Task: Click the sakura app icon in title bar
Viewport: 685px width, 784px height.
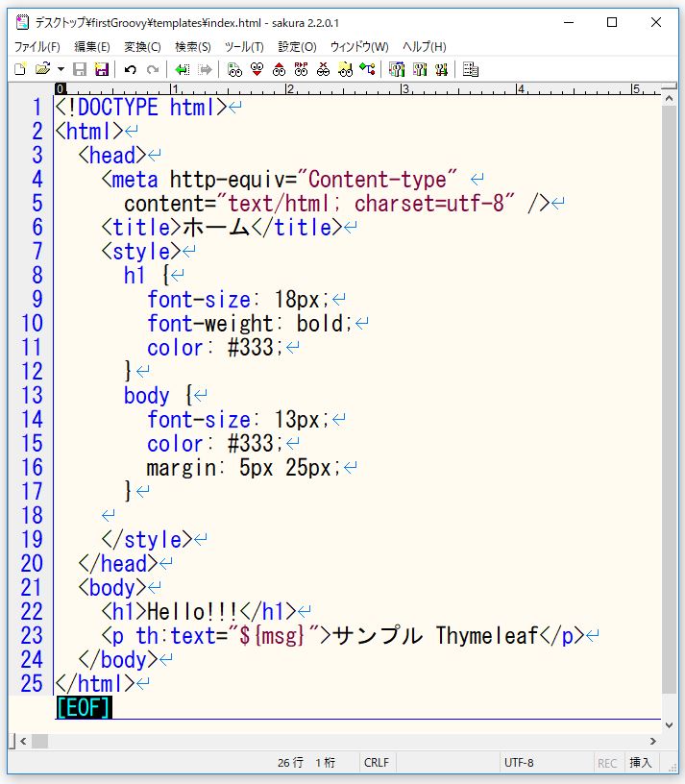Action: point(22,22)
